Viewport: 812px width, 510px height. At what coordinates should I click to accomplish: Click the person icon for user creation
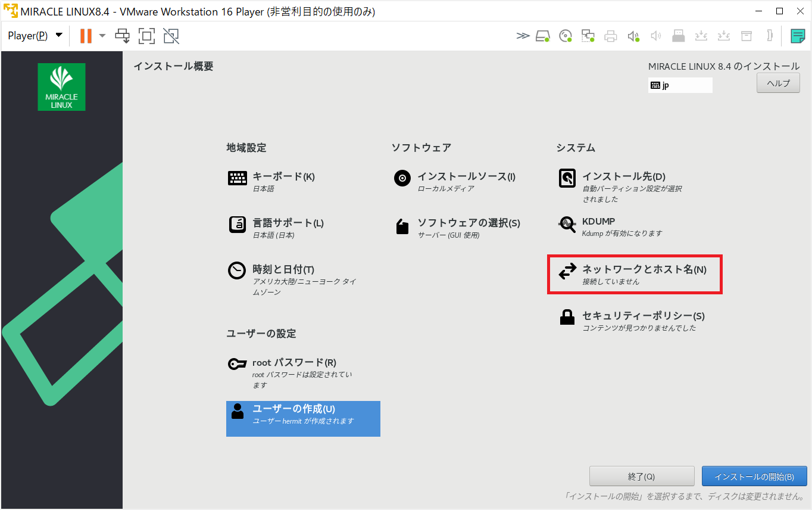[238, 411]
